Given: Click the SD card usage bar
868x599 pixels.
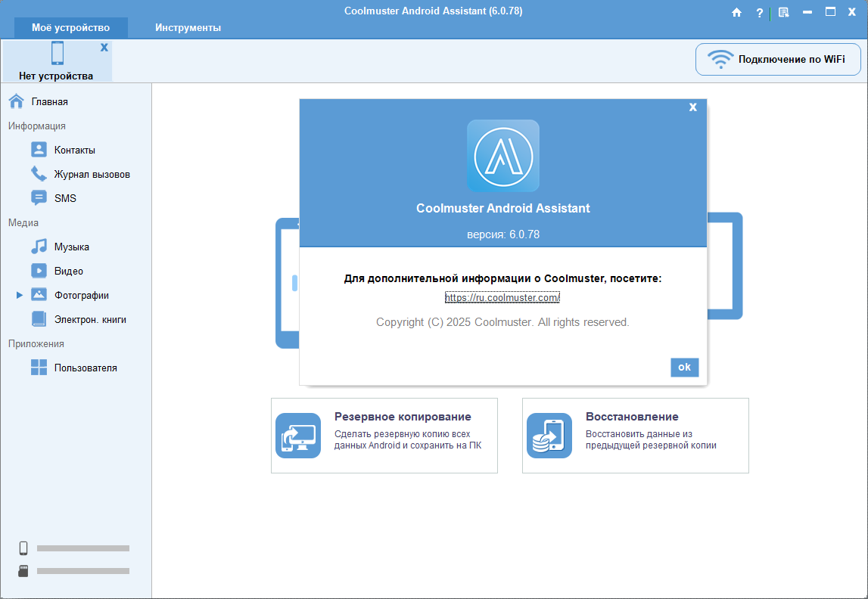Looking at the screenshot, I should pos(83,571).
